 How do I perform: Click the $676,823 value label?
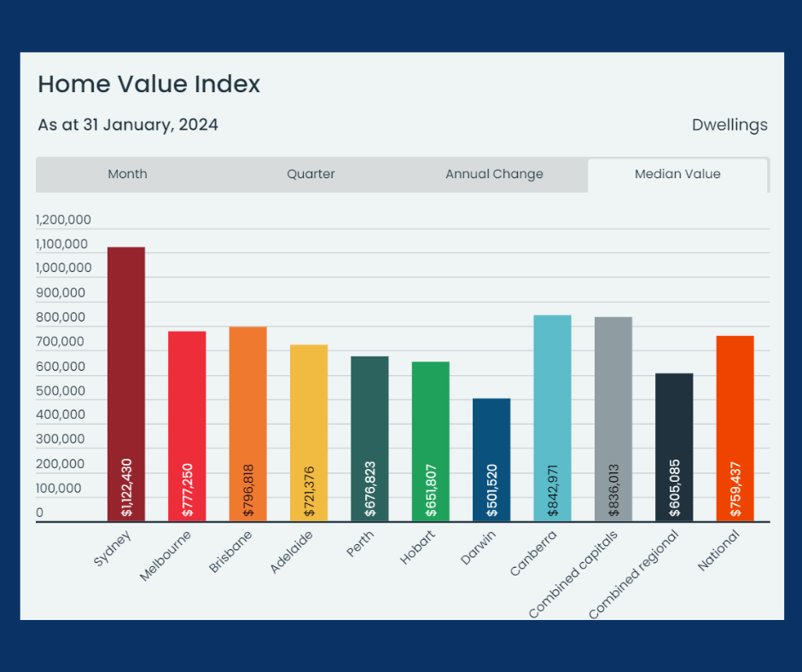click(x=370, y=490)
